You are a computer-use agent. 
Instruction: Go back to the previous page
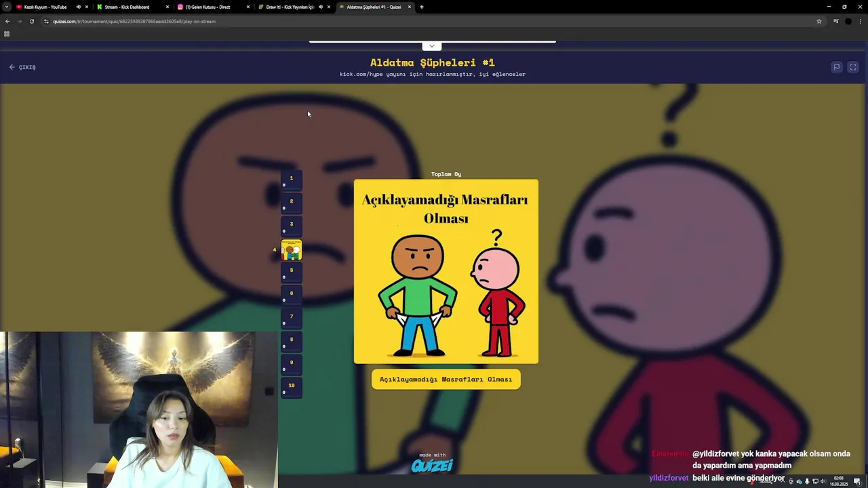(x=7, y=21)
